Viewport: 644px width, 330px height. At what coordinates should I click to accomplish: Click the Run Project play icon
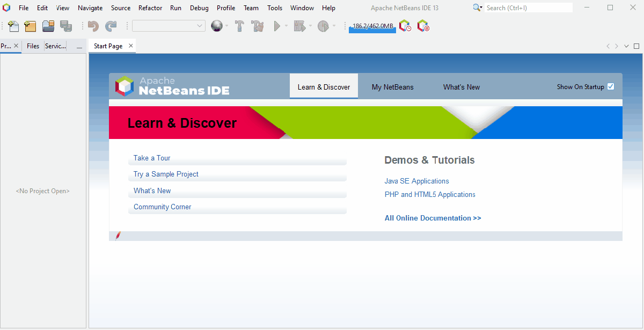277,26
